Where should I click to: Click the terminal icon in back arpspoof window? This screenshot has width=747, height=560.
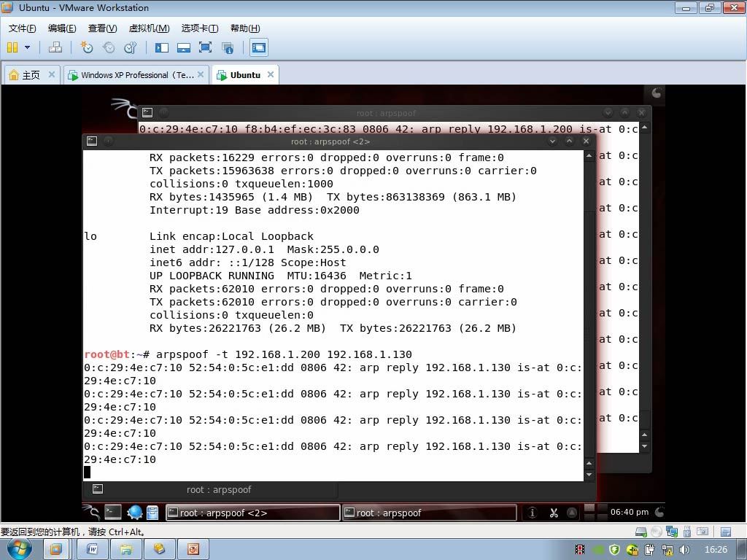(x=147, y=112)
